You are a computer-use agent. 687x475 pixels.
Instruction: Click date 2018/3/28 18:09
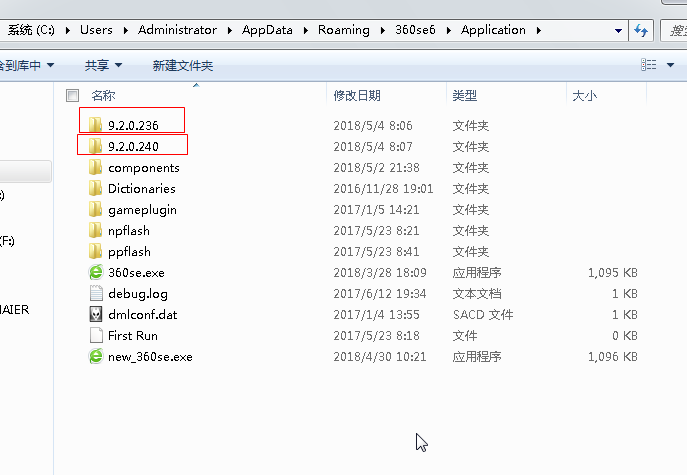click(x=380, y=273)
